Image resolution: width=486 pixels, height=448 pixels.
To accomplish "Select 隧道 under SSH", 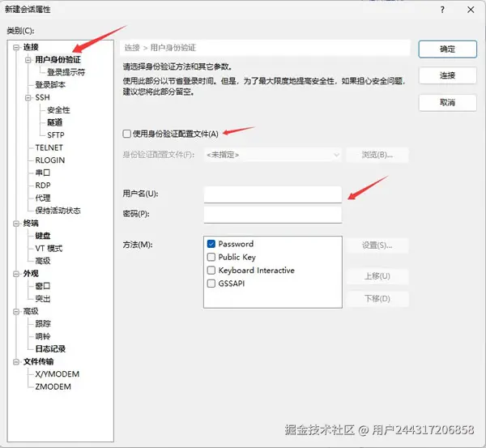I will [x=54, y=122].
